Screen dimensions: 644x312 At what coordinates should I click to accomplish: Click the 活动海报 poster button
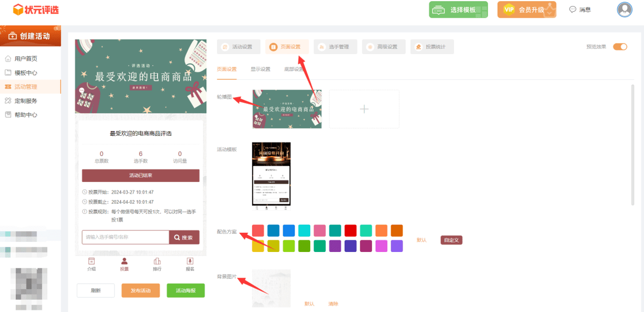click(185, 290)
